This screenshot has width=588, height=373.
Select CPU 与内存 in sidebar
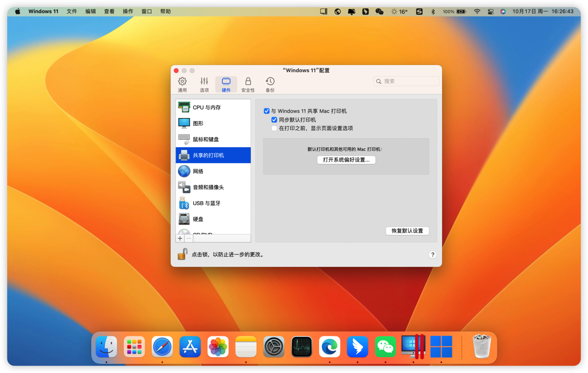[213, 107]
